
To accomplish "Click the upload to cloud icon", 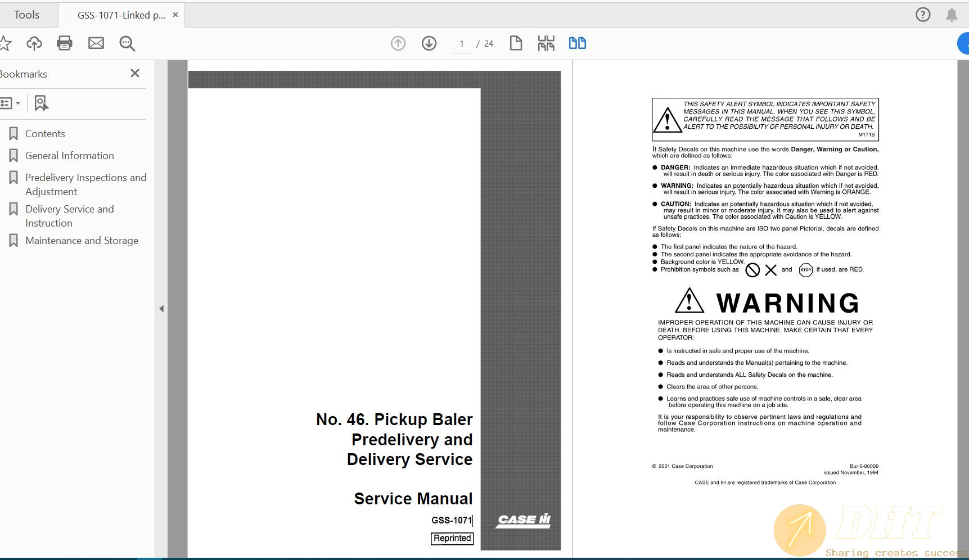I will click(34, 43).
